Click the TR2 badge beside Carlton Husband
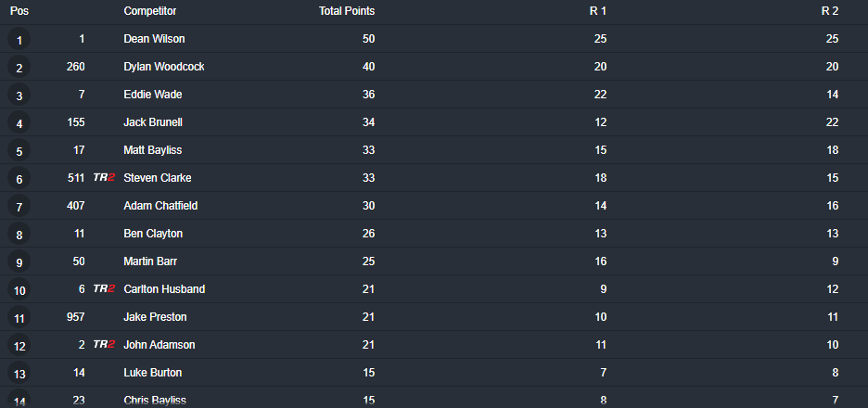Screen dimensions: 868x408 click(104, 289)
